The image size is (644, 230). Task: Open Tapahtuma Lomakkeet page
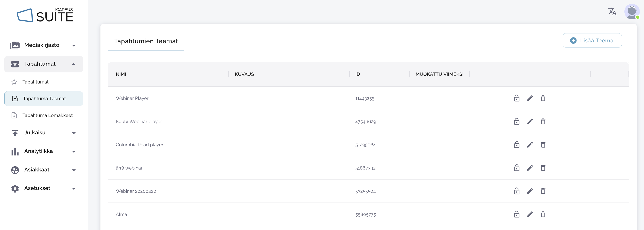47,115
